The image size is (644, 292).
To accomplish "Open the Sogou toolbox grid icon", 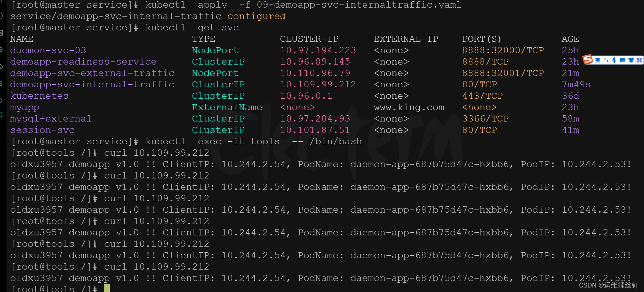I will (639, 60).
